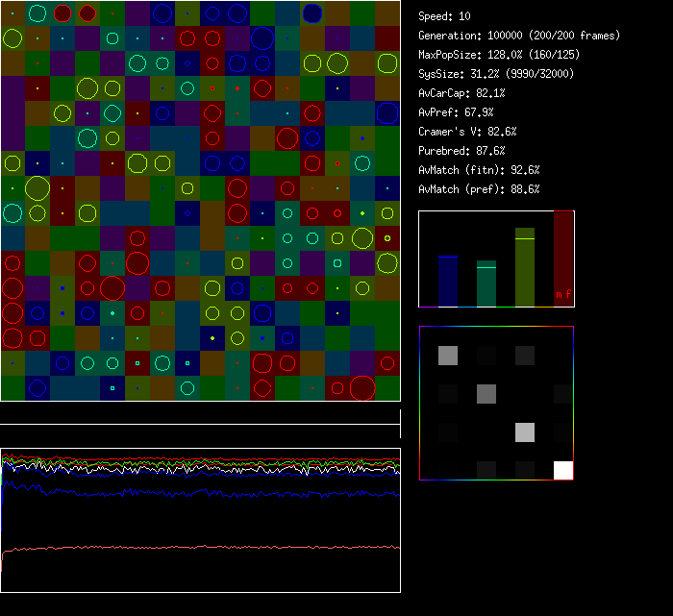Select the Purebred percentage readout

coord(462,151)
